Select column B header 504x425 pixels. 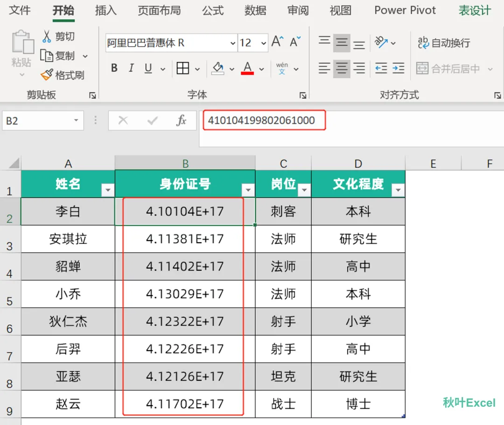[185, 163]
